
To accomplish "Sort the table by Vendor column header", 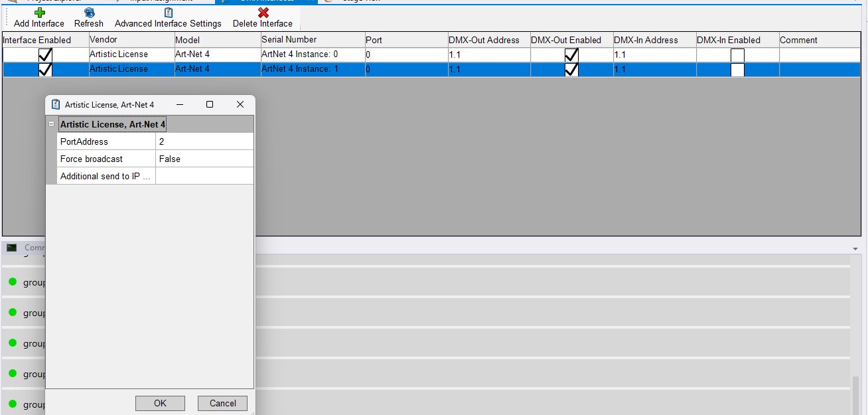I will [131, 40].
